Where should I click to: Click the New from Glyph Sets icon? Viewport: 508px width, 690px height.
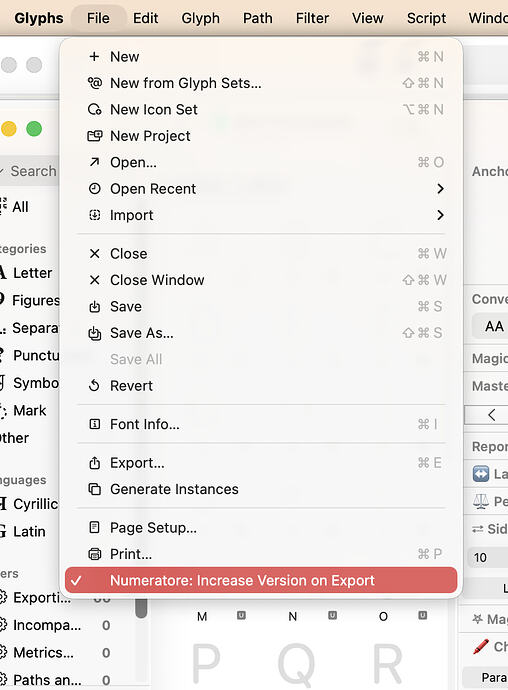pos(94,83)
